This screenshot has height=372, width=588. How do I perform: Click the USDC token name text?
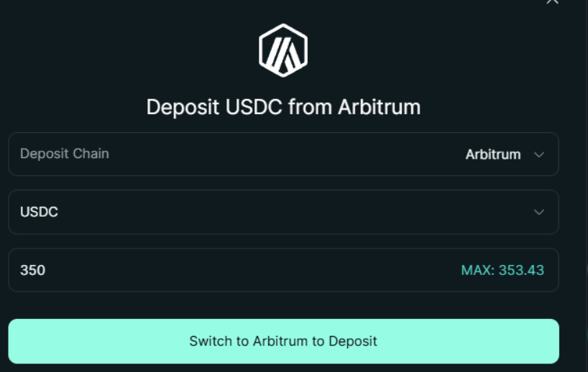point(39,212)
